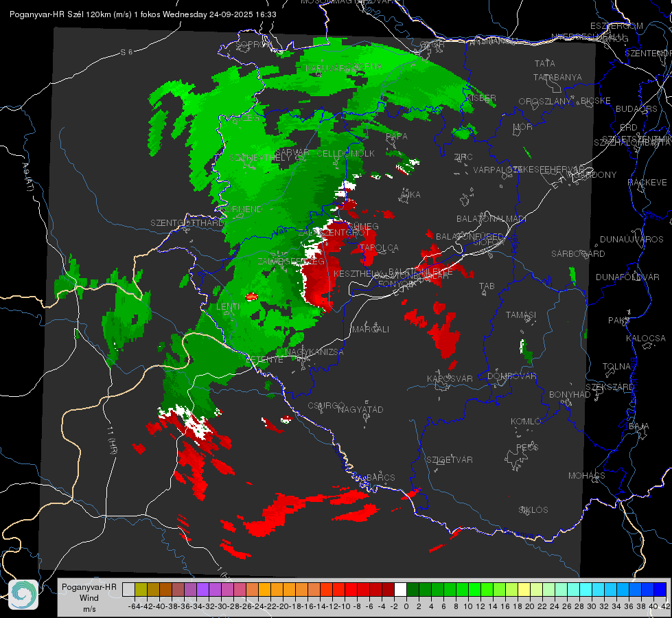Screen dimensions: 672x618
Task: Click the 'MARCALI' city label
Action: [371, 330]
